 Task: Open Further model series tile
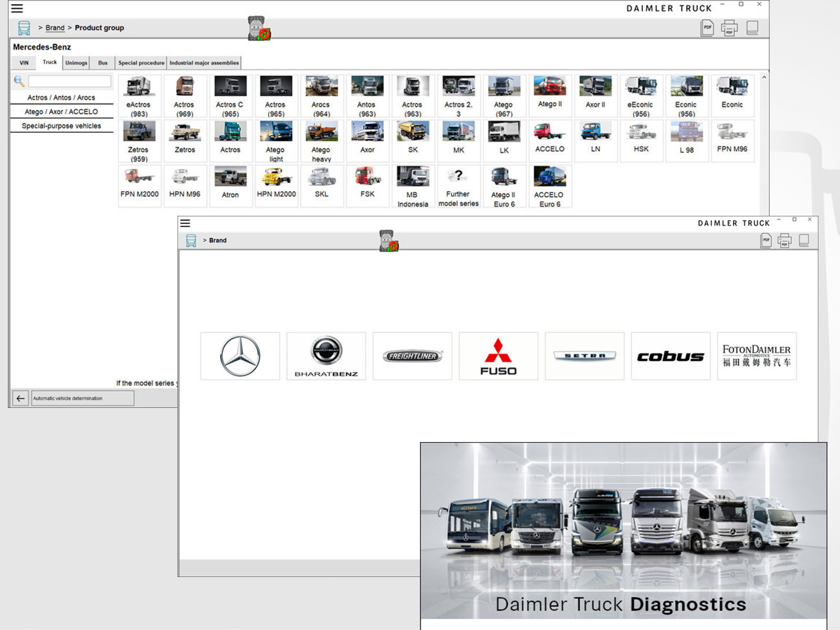pyautogui.click(x=459, y=186)
